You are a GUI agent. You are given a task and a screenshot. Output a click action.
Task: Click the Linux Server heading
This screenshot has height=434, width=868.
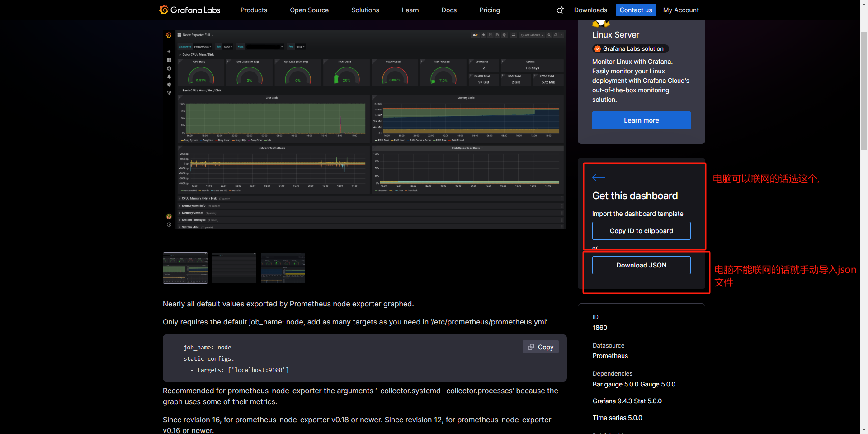pyautogui.click(x=616, y=35)
